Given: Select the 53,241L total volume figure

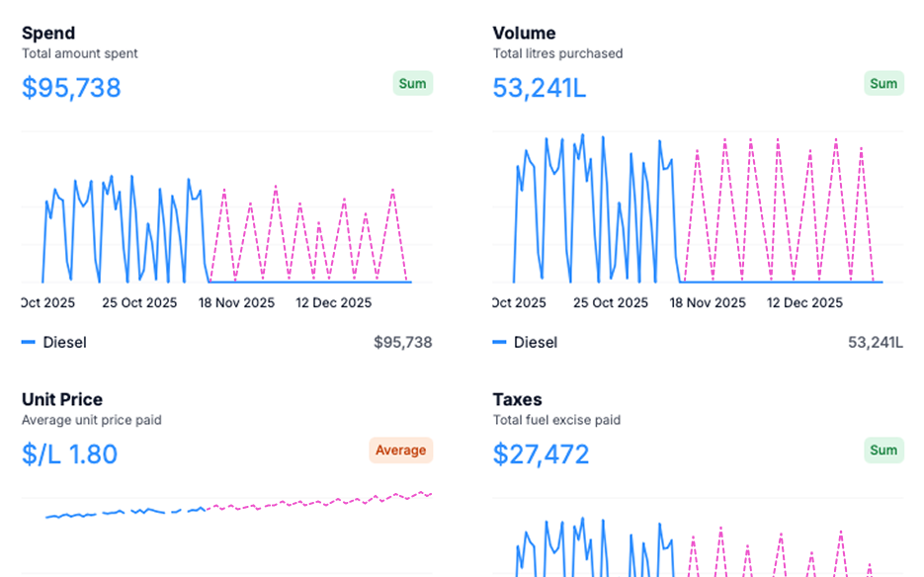Looking at the screenshot, I should pyautogui.click(x=540, y=88).
